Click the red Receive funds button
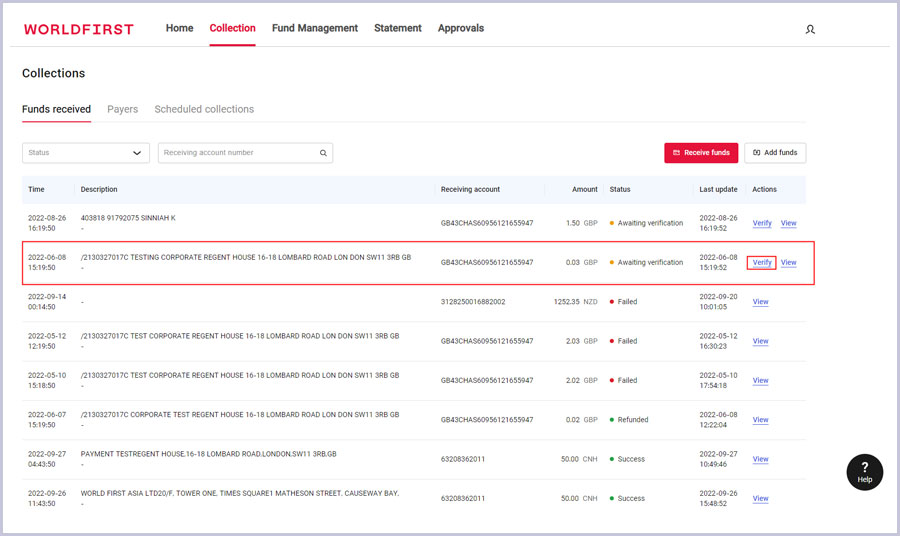900x536 pixels. [701, 153]
